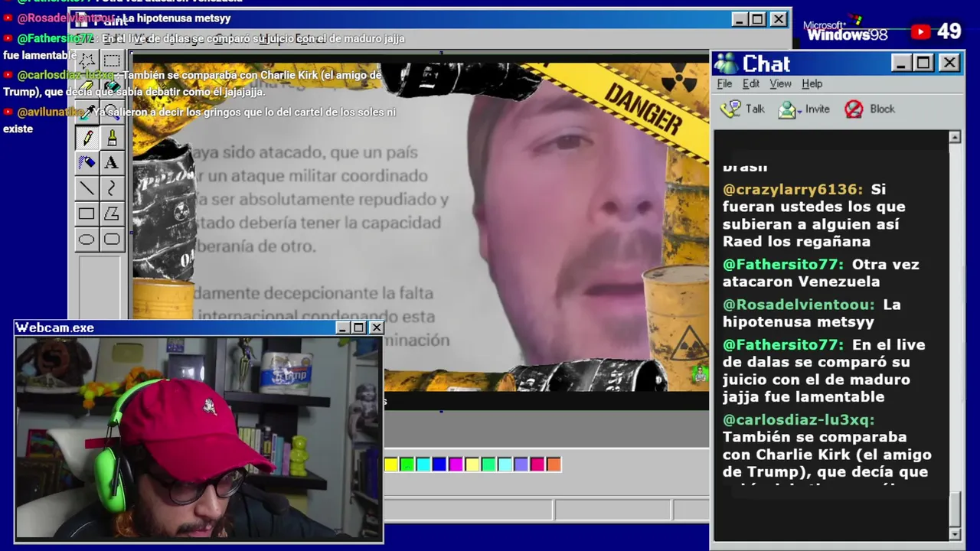
Task: Close the Webcam.exe window
Action: pos(376,328)
